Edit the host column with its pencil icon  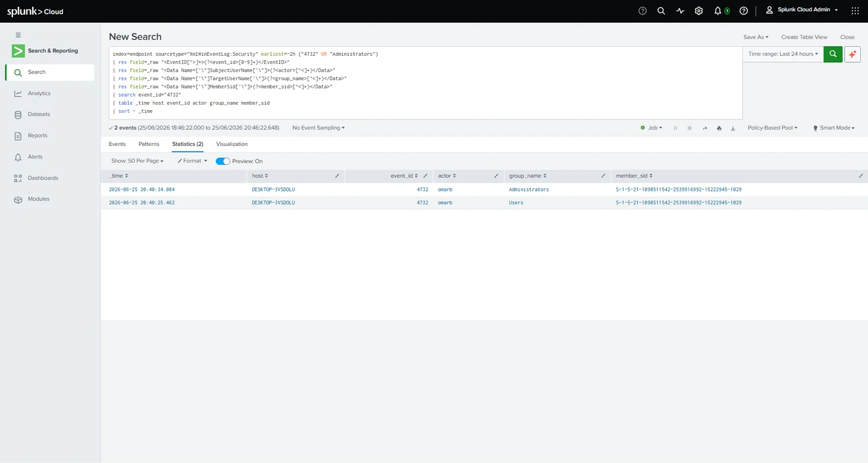point(337,176)
